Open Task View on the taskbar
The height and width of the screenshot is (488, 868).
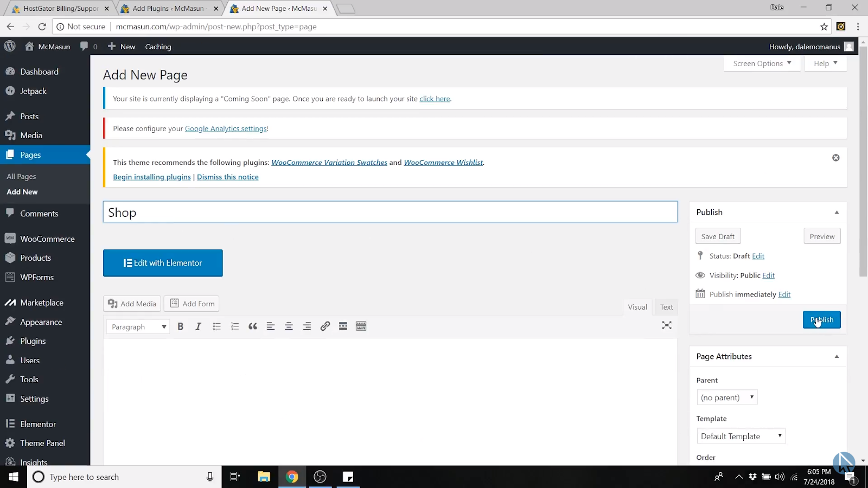tap(235, 477)
